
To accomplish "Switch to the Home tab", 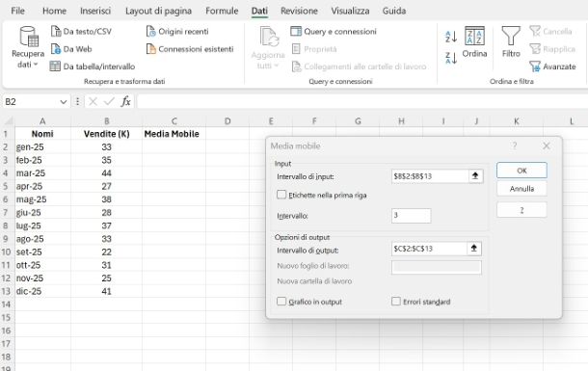I will coord(54,11).
